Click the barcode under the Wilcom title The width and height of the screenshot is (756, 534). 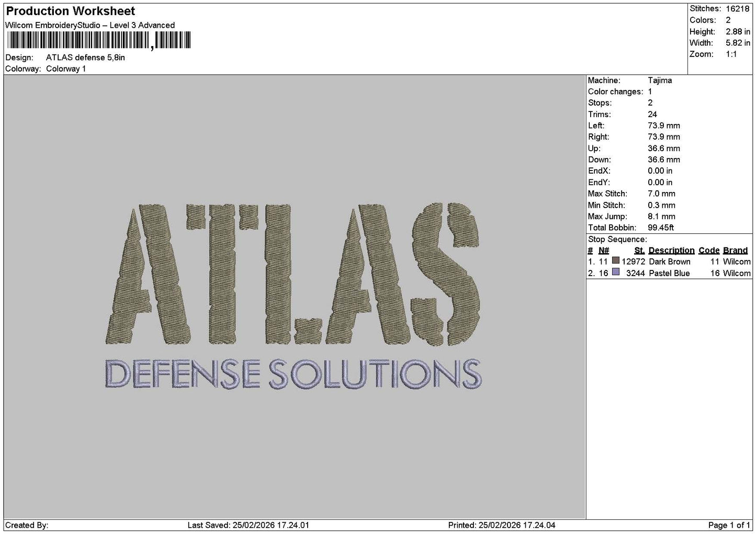[99, 41]
